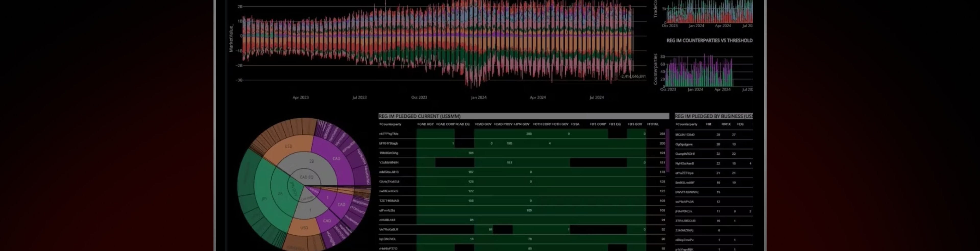Click the Ve7RxKa9LR counterparty row name
Viewport: 980px width, 251px height.
click(388, 230)
